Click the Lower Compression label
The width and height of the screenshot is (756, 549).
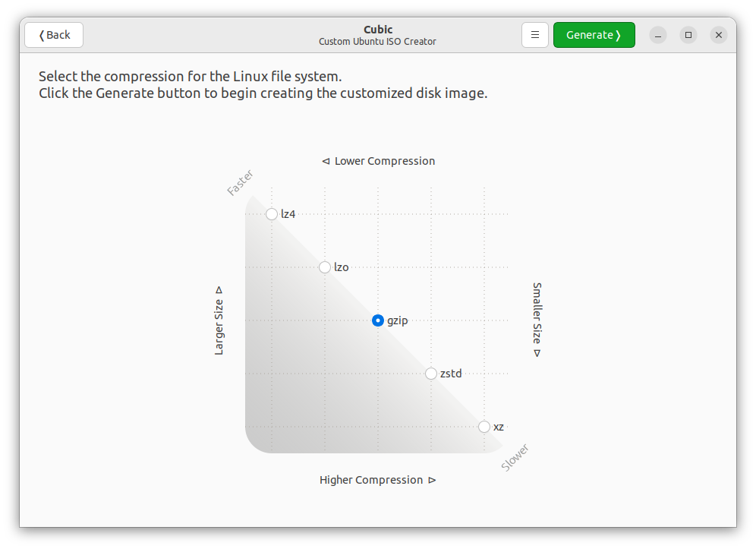[x=378, y=161]
